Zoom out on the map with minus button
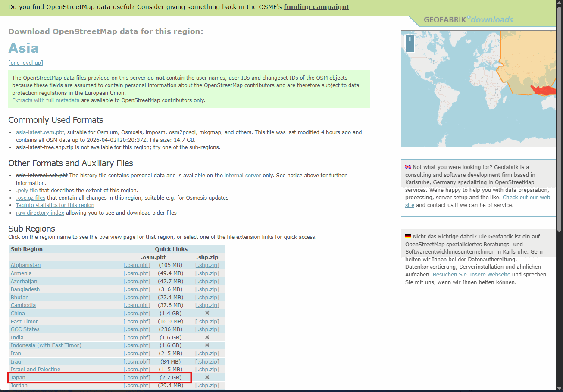 [410, 48]
